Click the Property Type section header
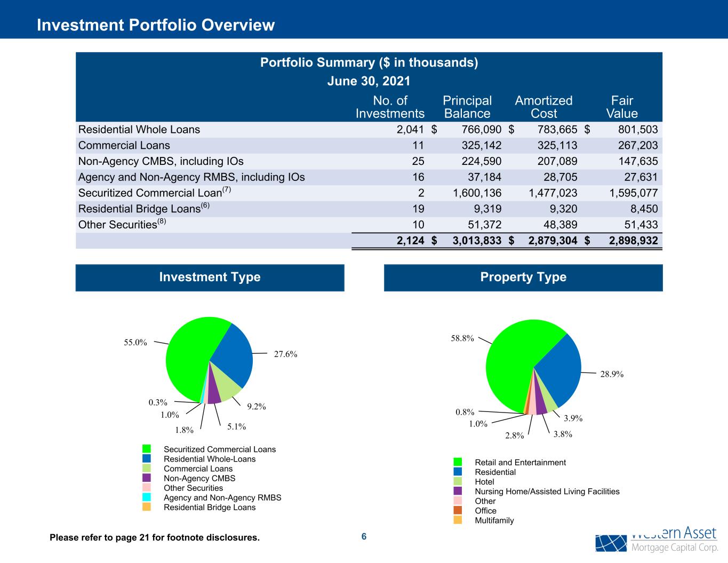The image size is (728, 563). pyautogui.click(x=523, y=277)
